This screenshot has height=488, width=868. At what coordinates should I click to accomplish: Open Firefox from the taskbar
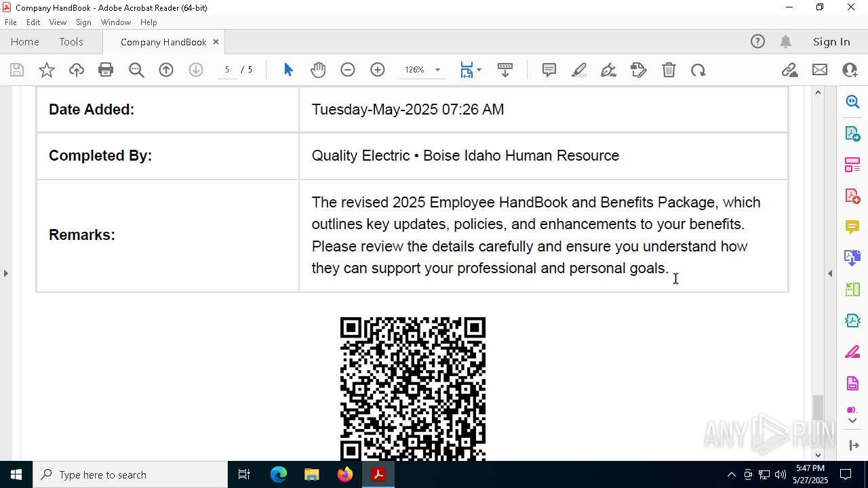tap(345, 474)
